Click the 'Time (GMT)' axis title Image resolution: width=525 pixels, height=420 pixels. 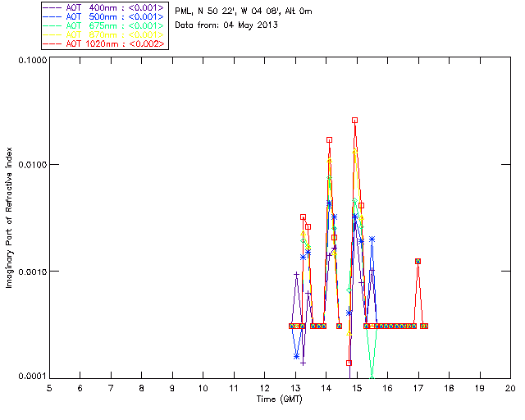(x=279, y=399)
